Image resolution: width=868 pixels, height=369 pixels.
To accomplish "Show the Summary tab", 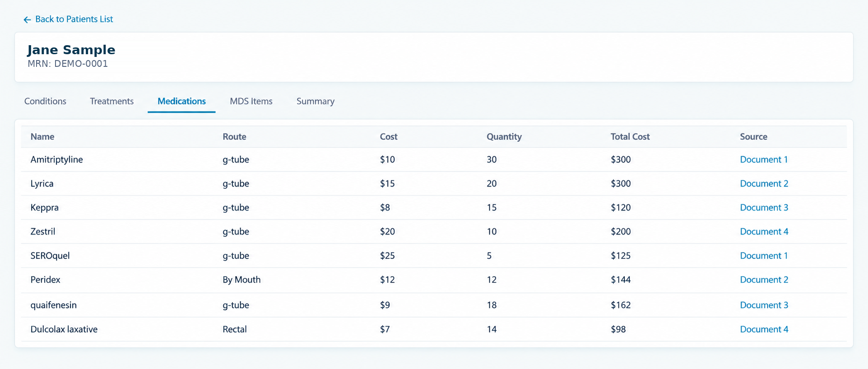I will coord(316,101).
